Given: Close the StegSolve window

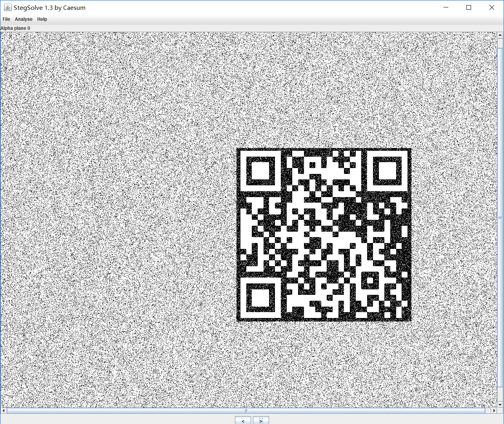Looking at the screenshot, I should click(x=492, y=7).
